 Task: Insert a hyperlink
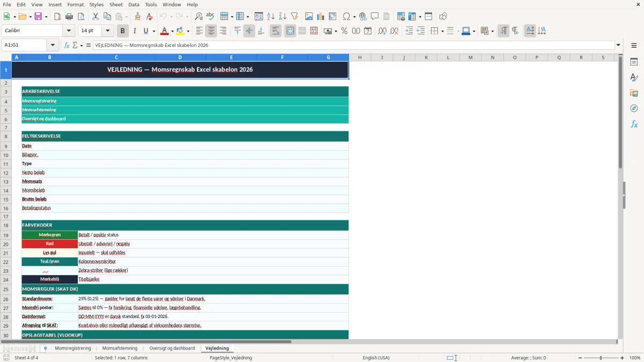tap(363, 17)
